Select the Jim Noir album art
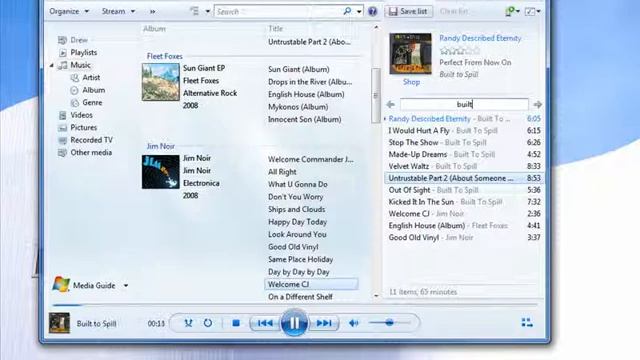Screen dimensions: 640x360 160,172
